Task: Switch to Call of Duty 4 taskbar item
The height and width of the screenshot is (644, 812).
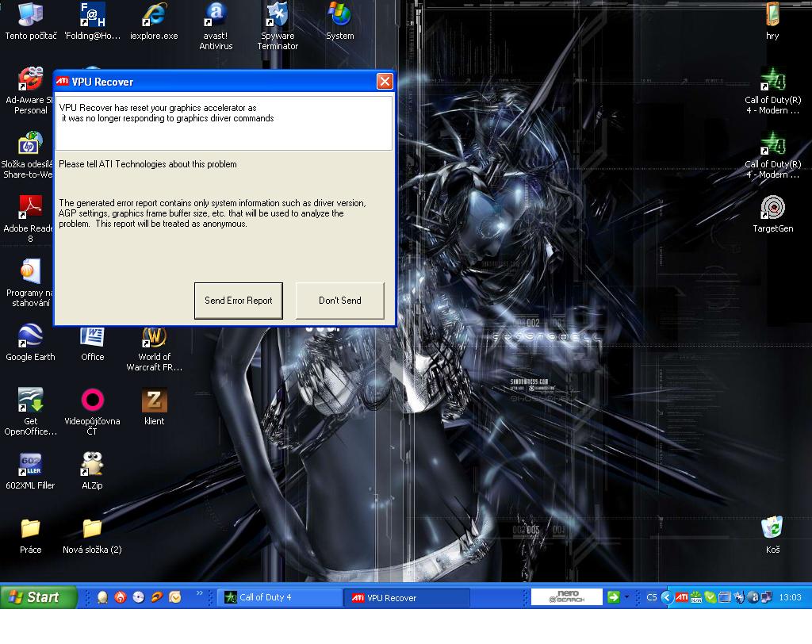Action: (280, 597)
